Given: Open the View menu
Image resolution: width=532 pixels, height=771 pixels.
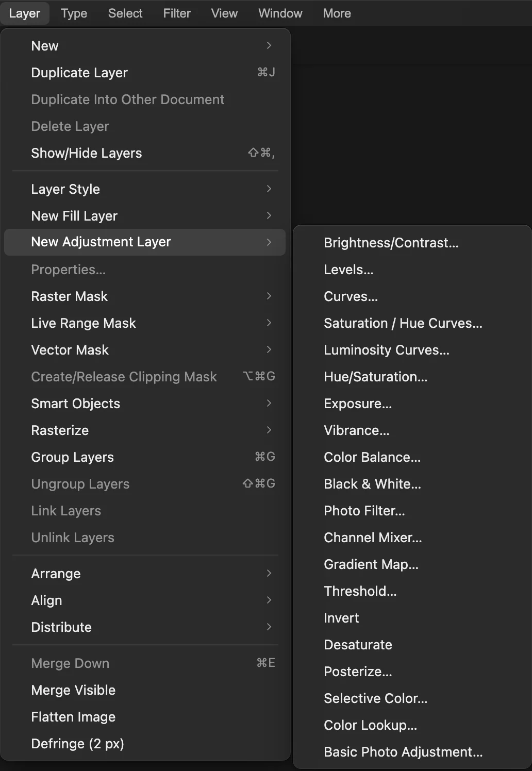Looking at the screenshot, I should pos(224,13).
